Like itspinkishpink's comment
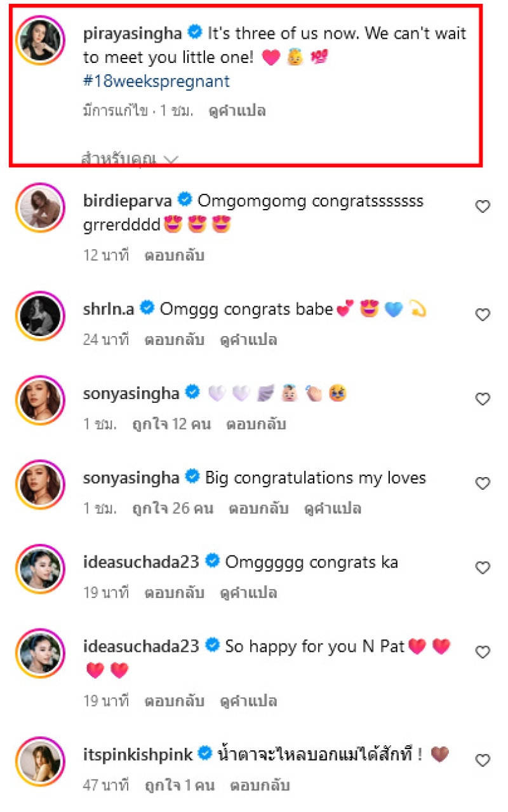508x812 pixels. coord(483,760)
